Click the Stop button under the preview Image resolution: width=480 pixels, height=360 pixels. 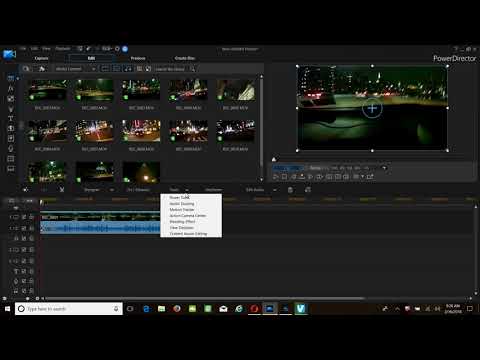pos(284,177)
